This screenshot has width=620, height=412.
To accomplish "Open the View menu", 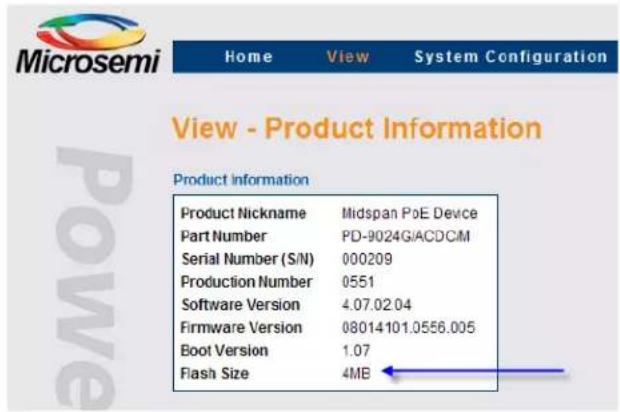I will click(x=348, y=57).
